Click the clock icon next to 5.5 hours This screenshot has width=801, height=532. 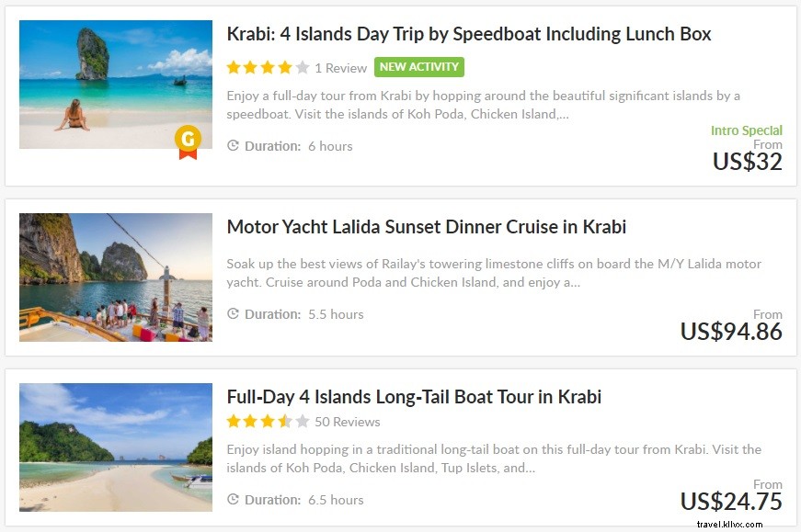click(x=234, y=314)
